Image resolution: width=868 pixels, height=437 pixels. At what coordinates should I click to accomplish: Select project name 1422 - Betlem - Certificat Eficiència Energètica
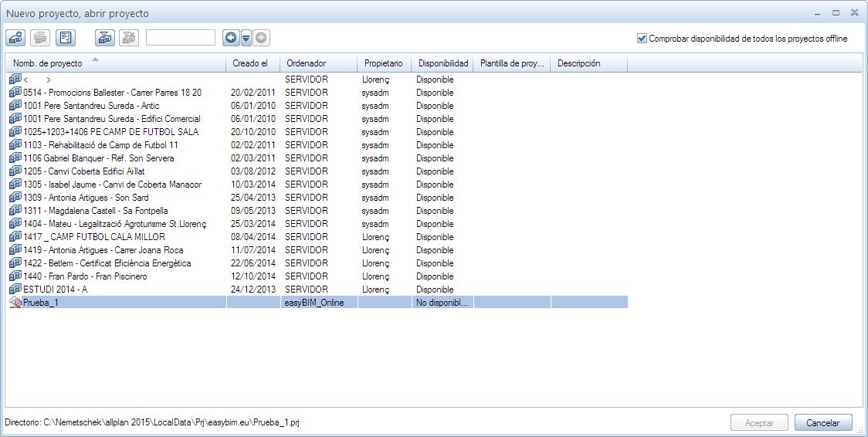click(x=107, y=263)
